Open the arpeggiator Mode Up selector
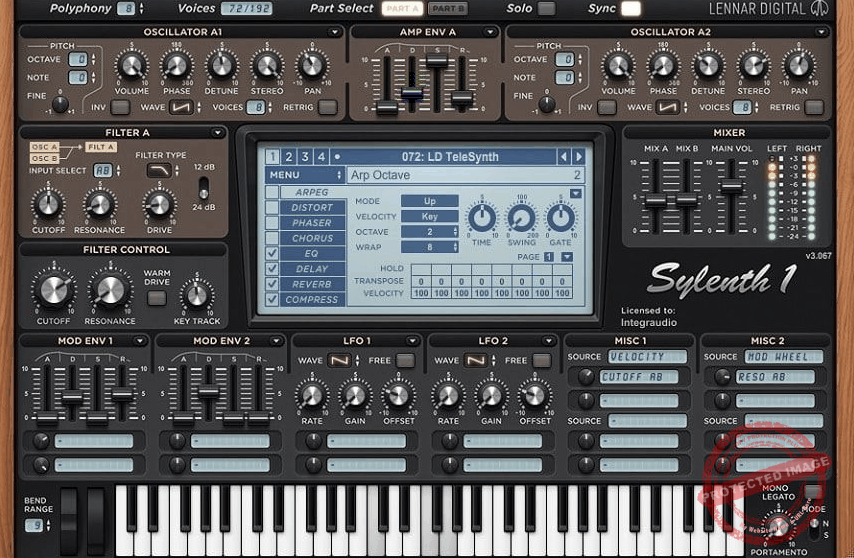854x558 pixels. coord(430,201)
